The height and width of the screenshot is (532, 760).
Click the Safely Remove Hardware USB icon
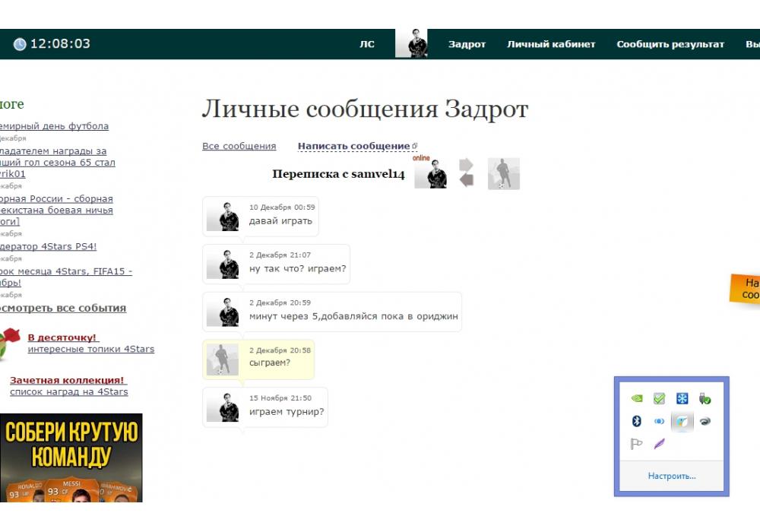coord(705,398)
